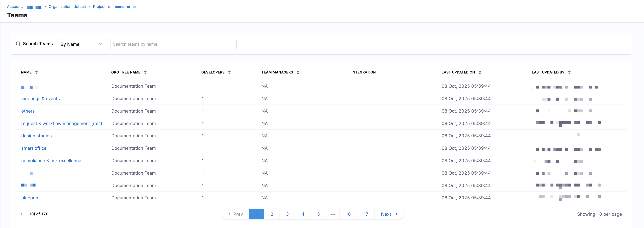Click Next page button
This screenshot has height=228, width=644.
(389, 214)
